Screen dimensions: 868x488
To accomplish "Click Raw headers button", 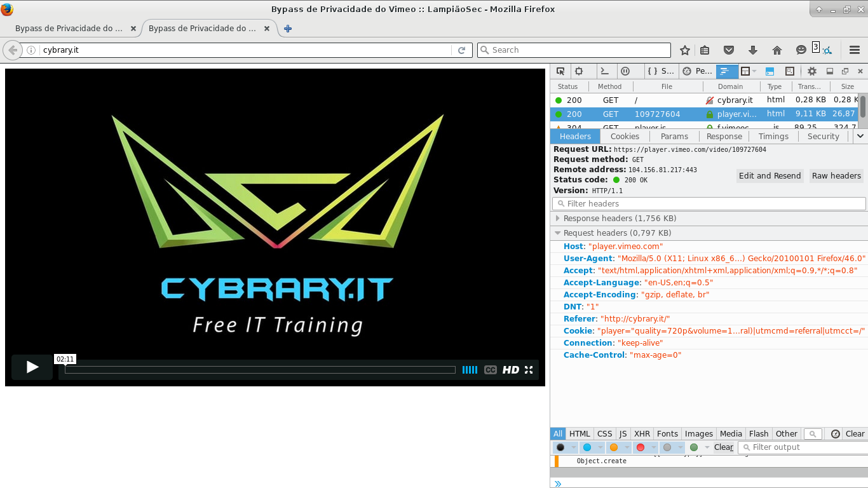I will point(836,176).
